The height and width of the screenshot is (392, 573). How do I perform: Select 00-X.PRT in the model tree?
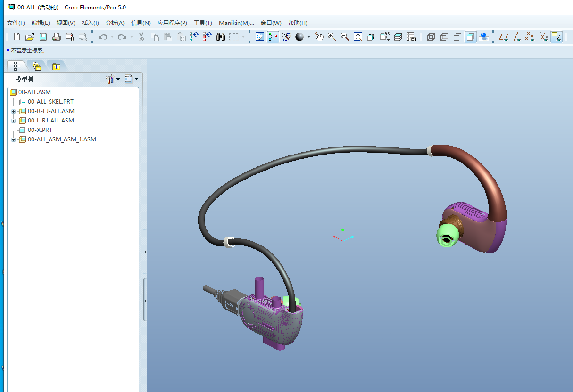coord(40,130)
